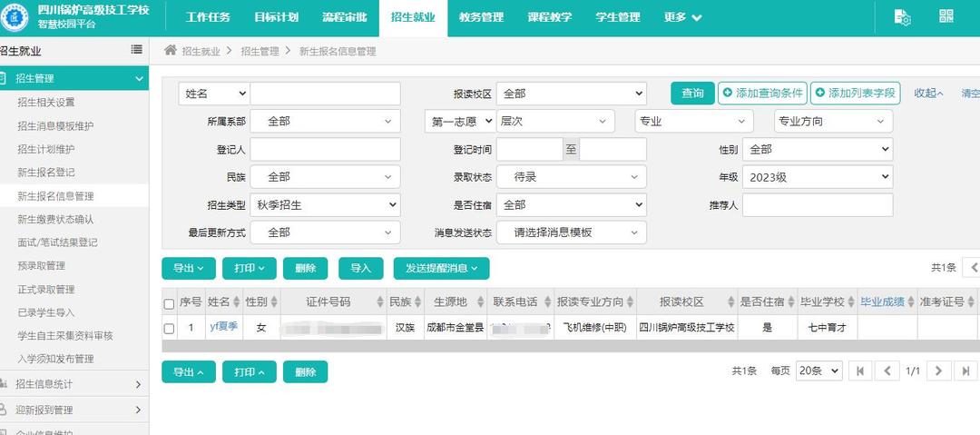The image size is (980, 435).
Task: Click the previous page arrow in bottom pagination
Action: (x=887, y=371)
